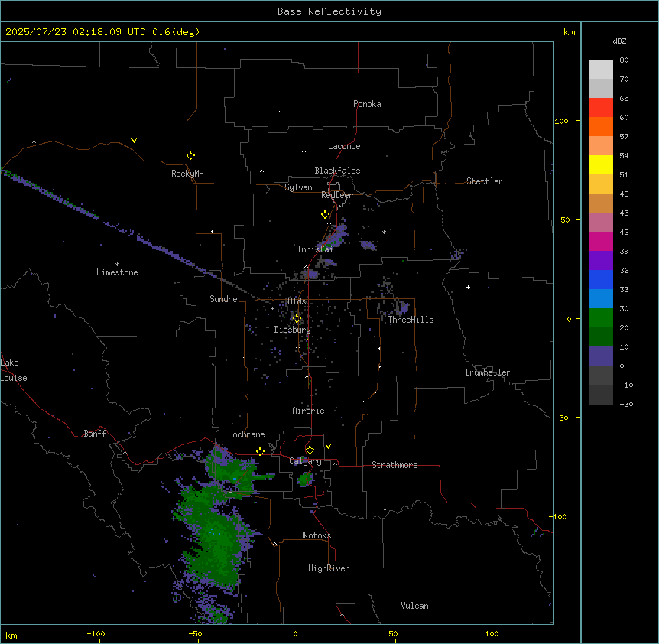Image resolution: width=659 pixels, height=644 pixels.
Task: Click the yellow diamond marker between Olds and Didsbury
Action: [297, 319]
